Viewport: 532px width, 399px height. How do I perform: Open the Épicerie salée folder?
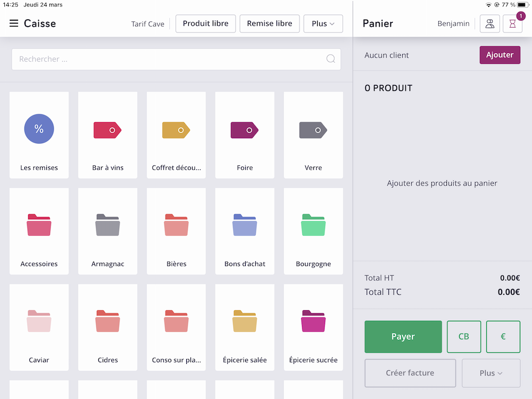(x=245, y=327)
